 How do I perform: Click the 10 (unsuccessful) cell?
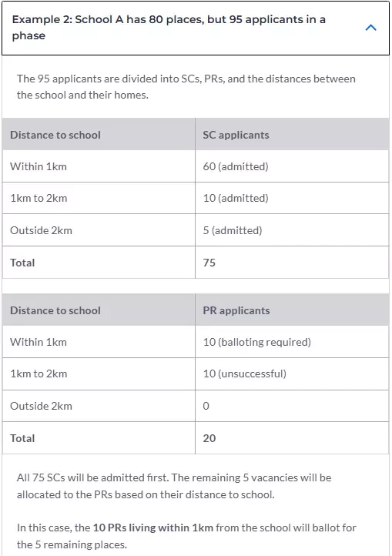point(292,373)
